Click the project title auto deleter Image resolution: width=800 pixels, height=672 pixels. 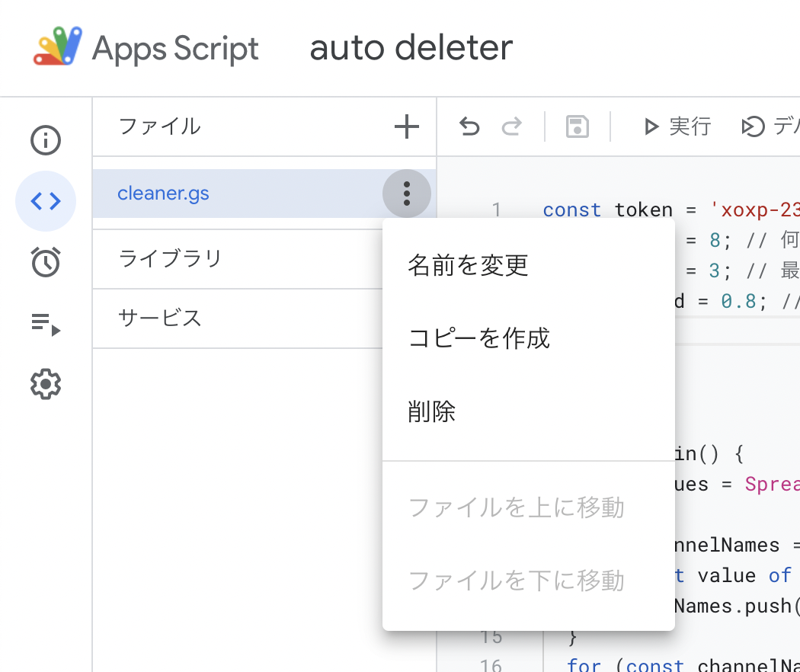pyautogui.click(x=411, y=47)
